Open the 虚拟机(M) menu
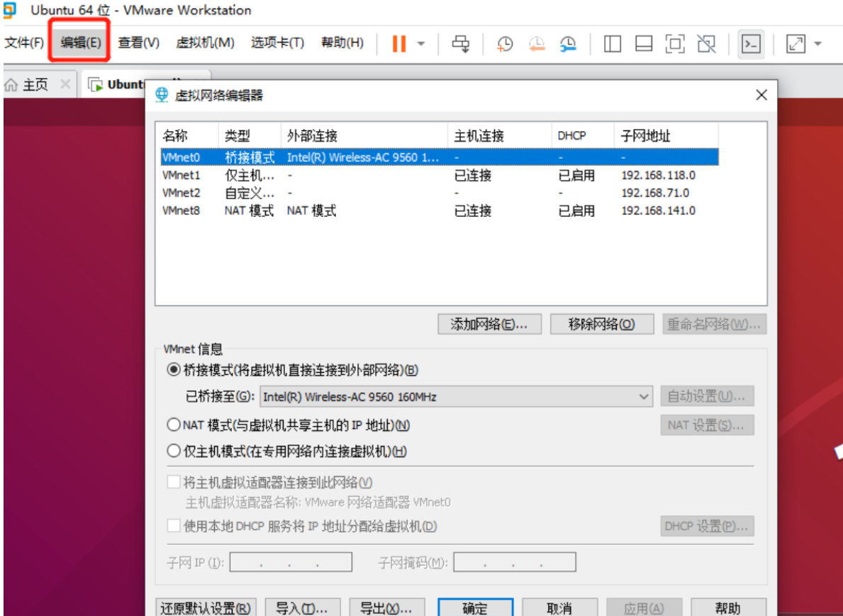 [205, 43]
